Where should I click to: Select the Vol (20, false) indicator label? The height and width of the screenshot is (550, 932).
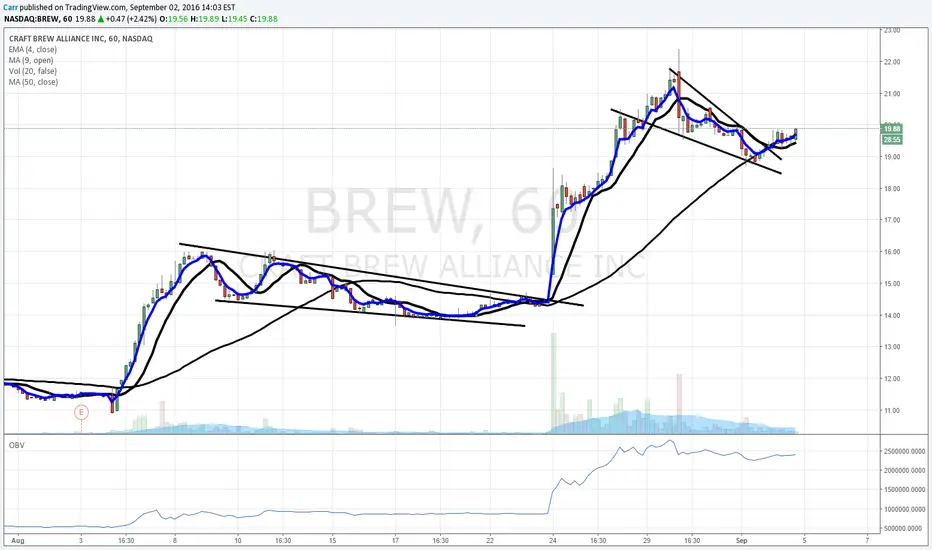[33, 71]
